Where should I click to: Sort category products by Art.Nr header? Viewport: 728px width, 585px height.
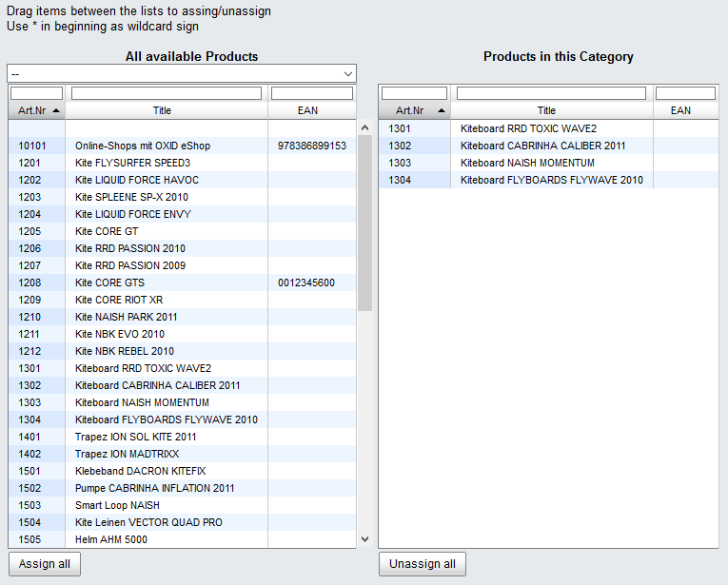[x=415, y=110]
